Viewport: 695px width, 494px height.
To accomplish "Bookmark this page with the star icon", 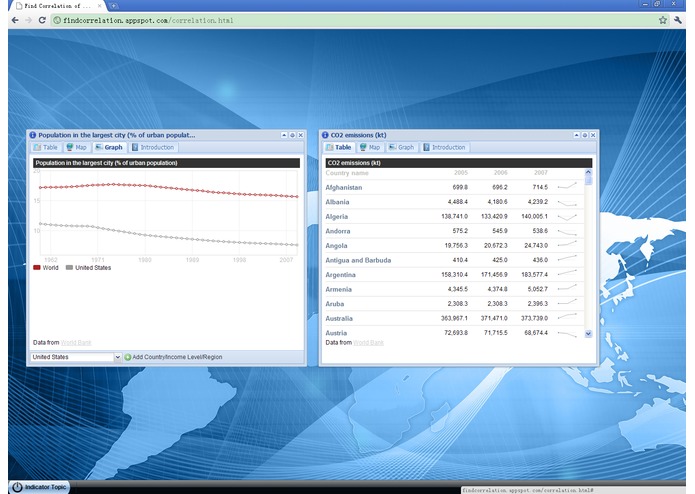I will tap(663, 20).
